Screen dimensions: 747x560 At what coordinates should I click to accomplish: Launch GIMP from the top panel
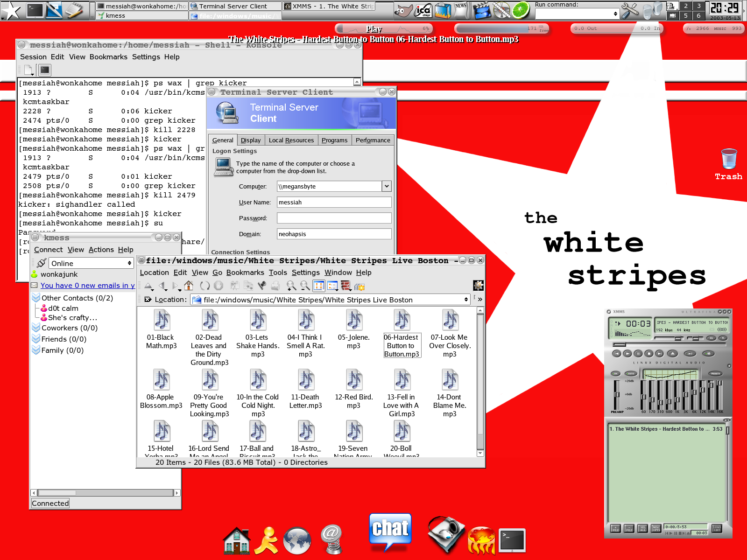[x=404, y=10]
